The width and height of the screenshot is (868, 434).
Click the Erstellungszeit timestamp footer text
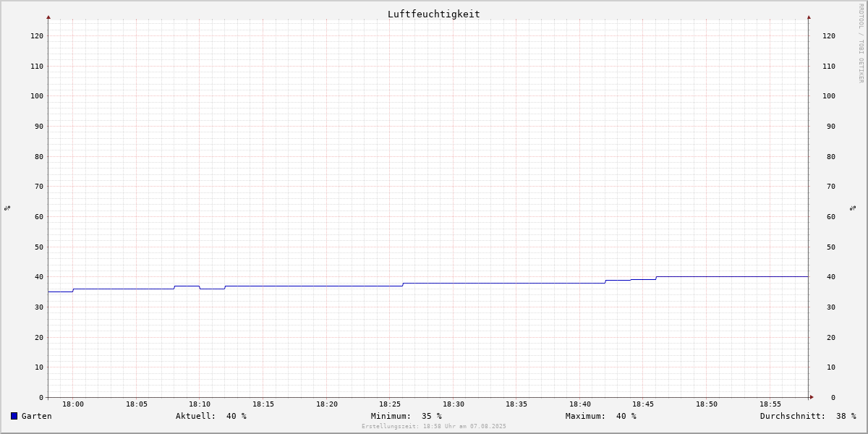point(434,426)
